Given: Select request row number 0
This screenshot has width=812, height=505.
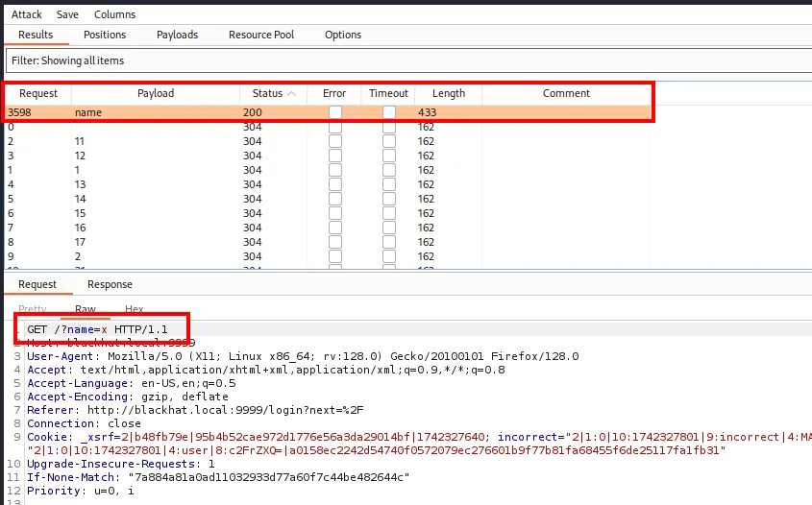Looking at the screenshot, I should [328, 127].
